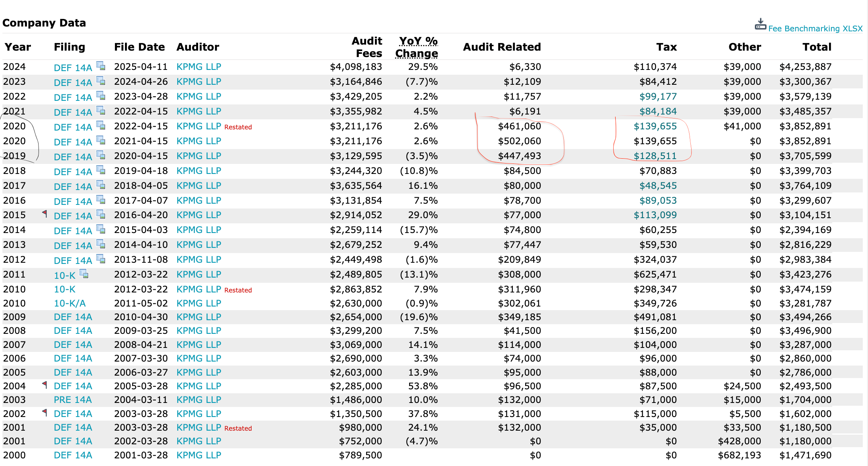
Task: Open the document icon in the 2018 row
Action: point(101,170)
